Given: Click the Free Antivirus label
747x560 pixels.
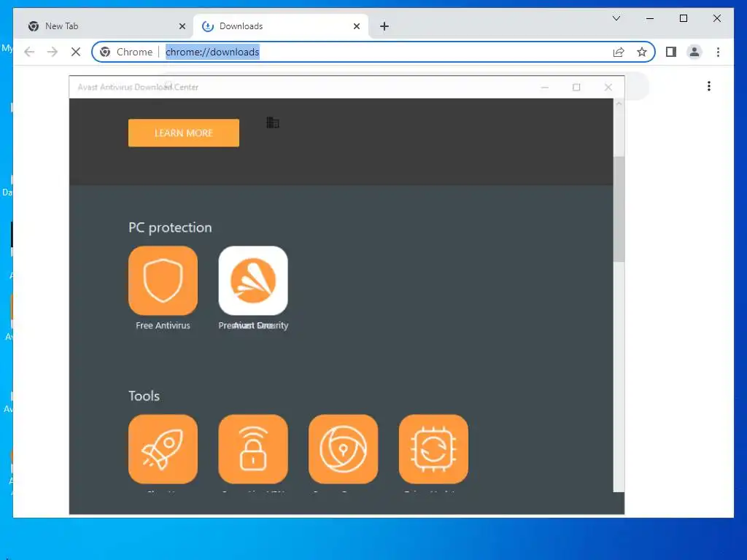Looking at the screenshot, I should tap(163, 325).
